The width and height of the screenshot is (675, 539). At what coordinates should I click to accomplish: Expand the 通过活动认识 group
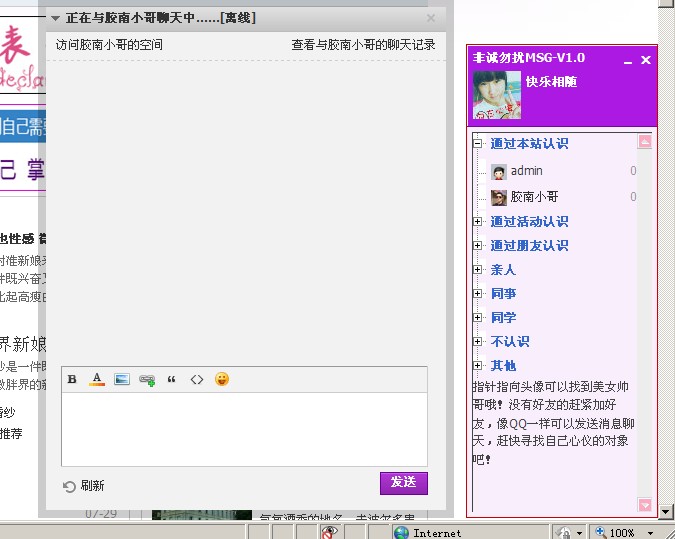tap(477, 221)
